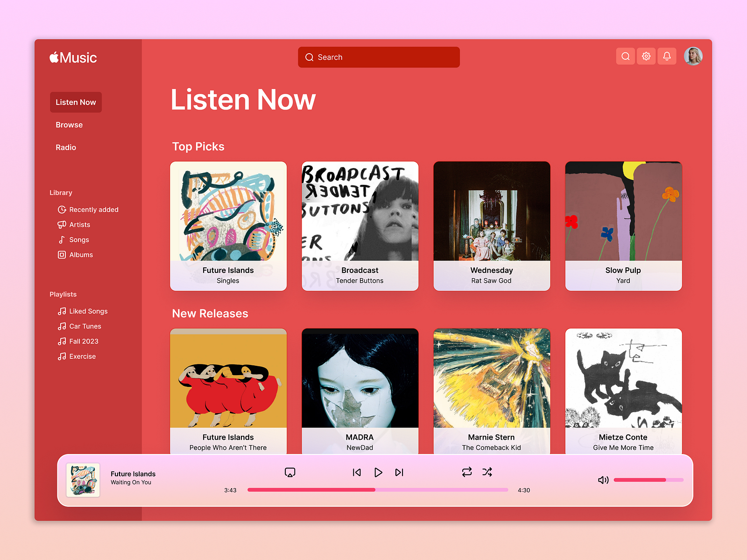This screenshot has height=560, width=747.
Task: Open Songs library
Action: tap(73, 239)
